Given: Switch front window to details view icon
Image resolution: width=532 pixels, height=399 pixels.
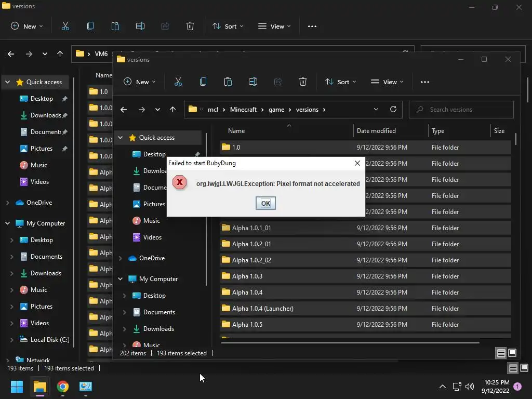Looking at the screenshot, I should coord(501,353).
